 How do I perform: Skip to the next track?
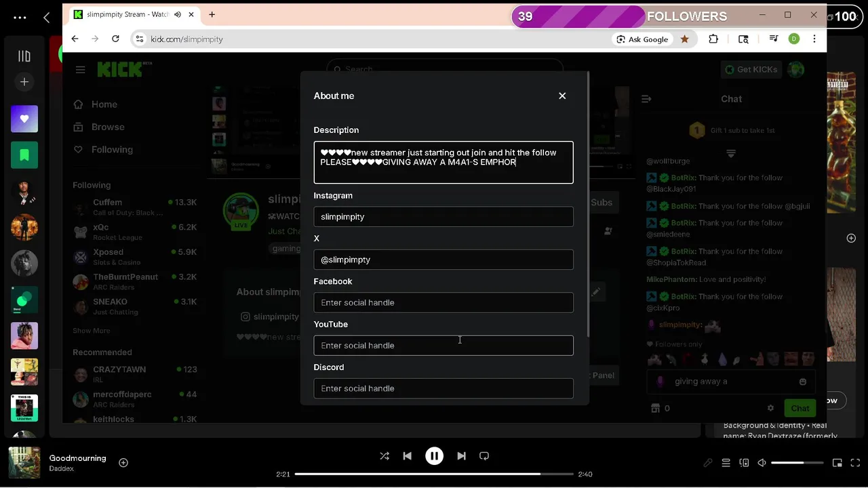pos(461,456)
